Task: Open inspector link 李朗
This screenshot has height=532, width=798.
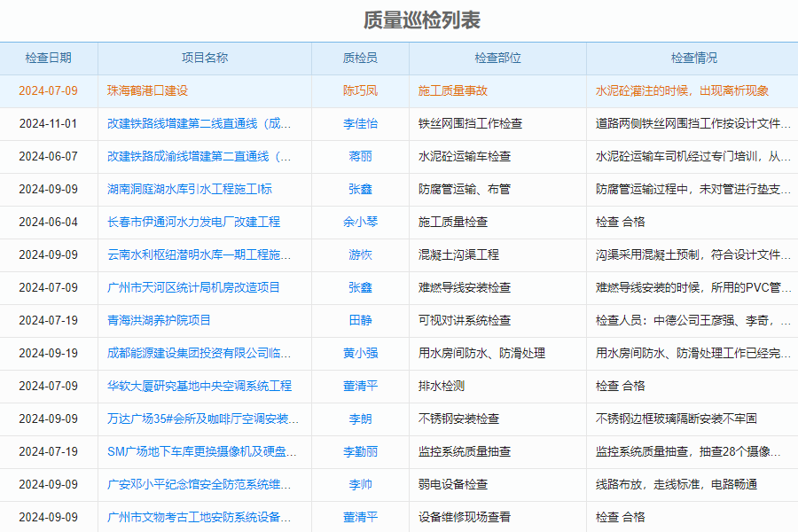Action: pos(360,419)
